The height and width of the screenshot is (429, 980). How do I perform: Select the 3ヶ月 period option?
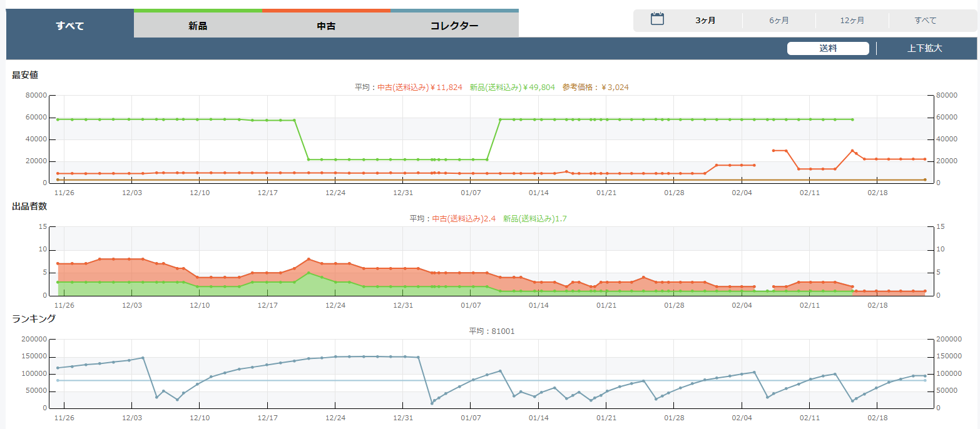(705, 21)
